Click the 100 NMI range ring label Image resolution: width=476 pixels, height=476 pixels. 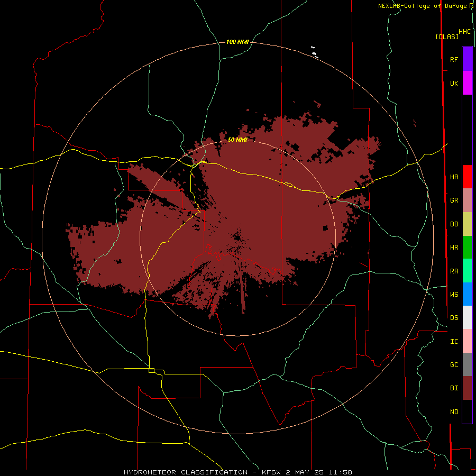pos(237,42)
